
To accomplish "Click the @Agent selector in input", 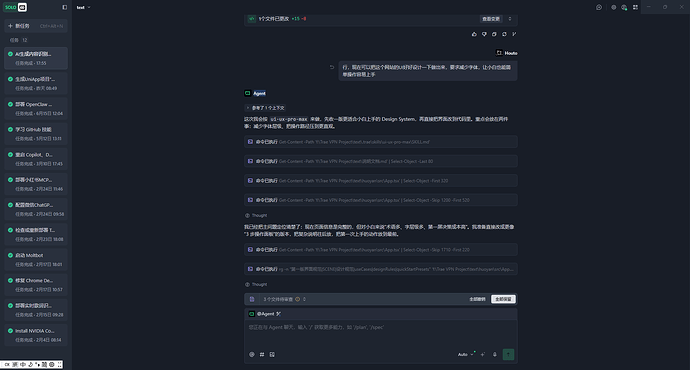I will coord(265,314).
